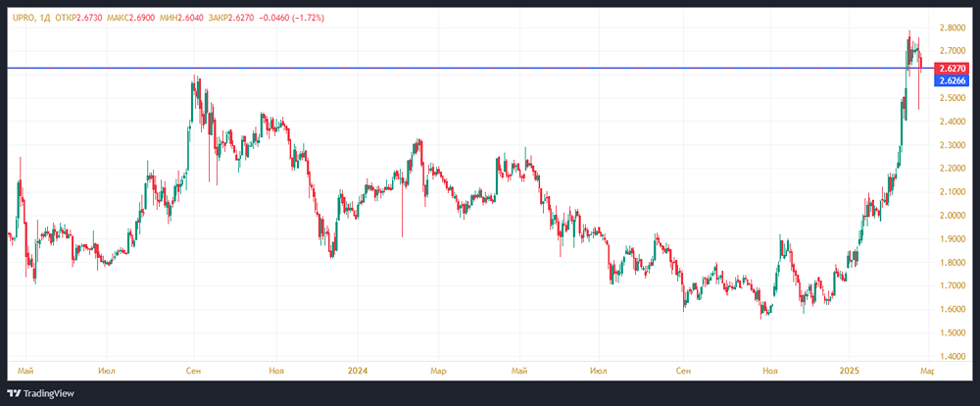Click the TradingView logo icon
The width and height of the screenshot is (980, 406).
click(15, 393)
